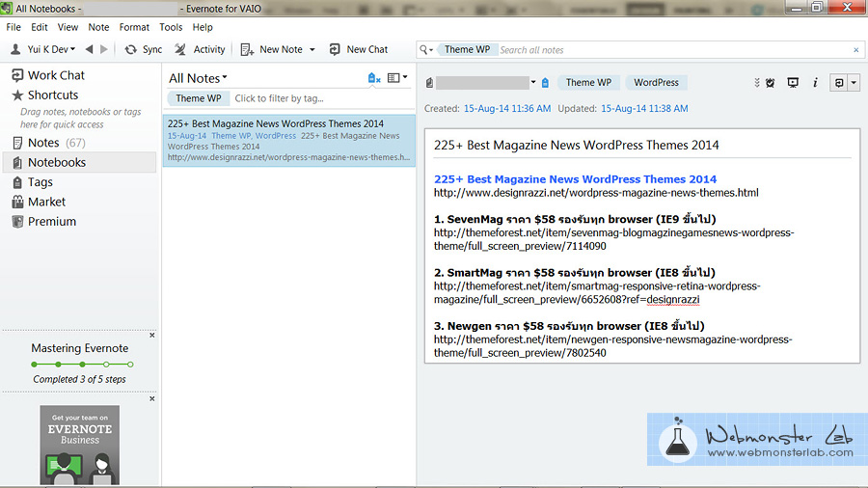The height and width of the screenshot is (488, 868).
Task: Open the All Notes dropdown
Action: click(198, 78)
